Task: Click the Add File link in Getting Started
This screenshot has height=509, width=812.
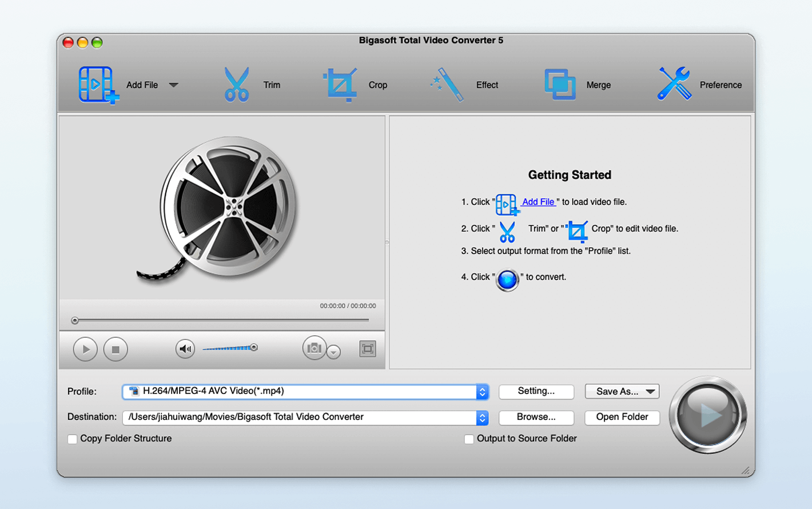Action: pos(538,202)
